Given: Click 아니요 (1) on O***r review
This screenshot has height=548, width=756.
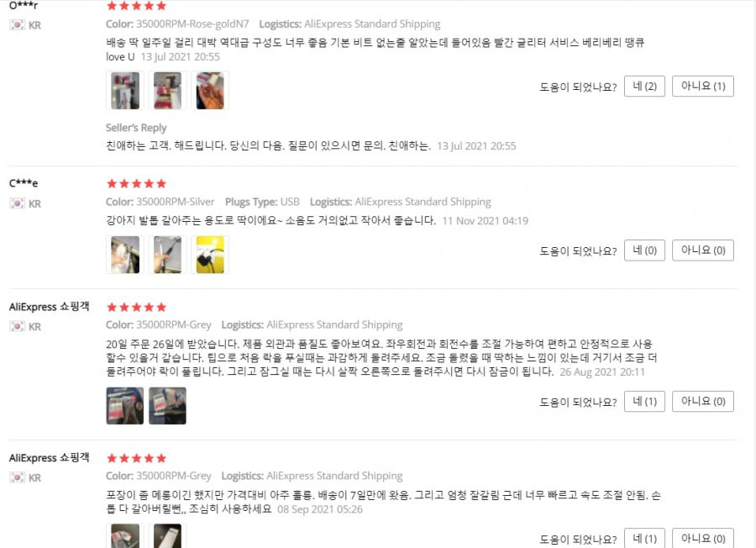Looking at the screenshot, I should pos(702,87).
